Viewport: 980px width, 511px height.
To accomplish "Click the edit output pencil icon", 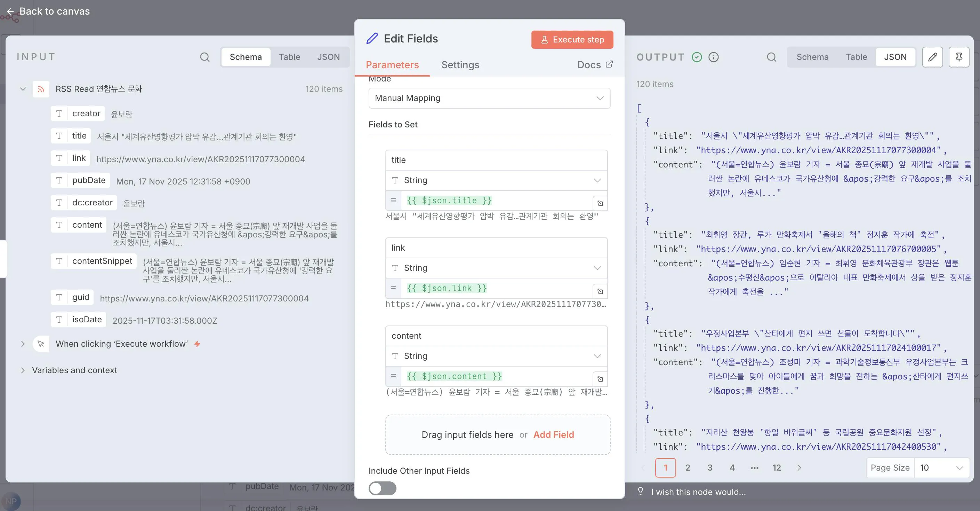I will click(x=932, y=57).
